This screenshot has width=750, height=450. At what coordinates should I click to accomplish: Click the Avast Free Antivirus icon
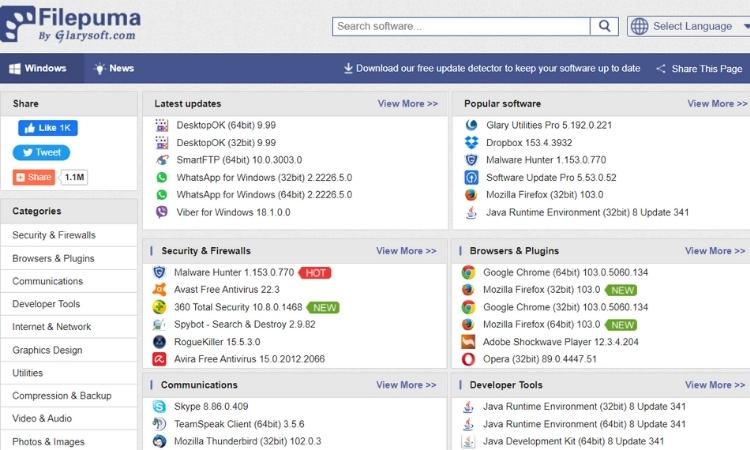pyautogui.click(x=159, y=289)
